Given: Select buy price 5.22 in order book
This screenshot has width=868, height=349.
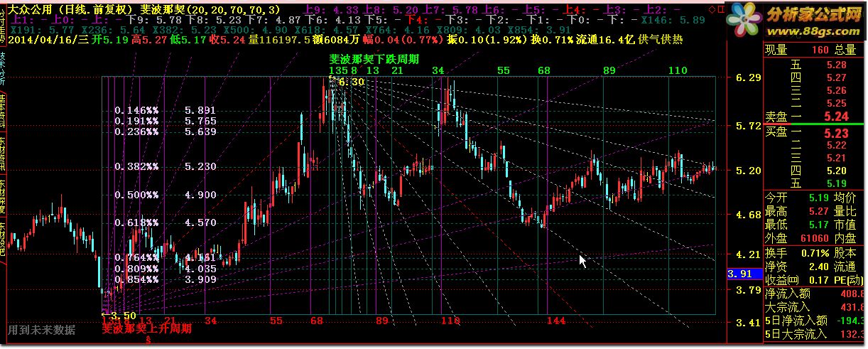Looking at the screenshot, I should (835, 145).
